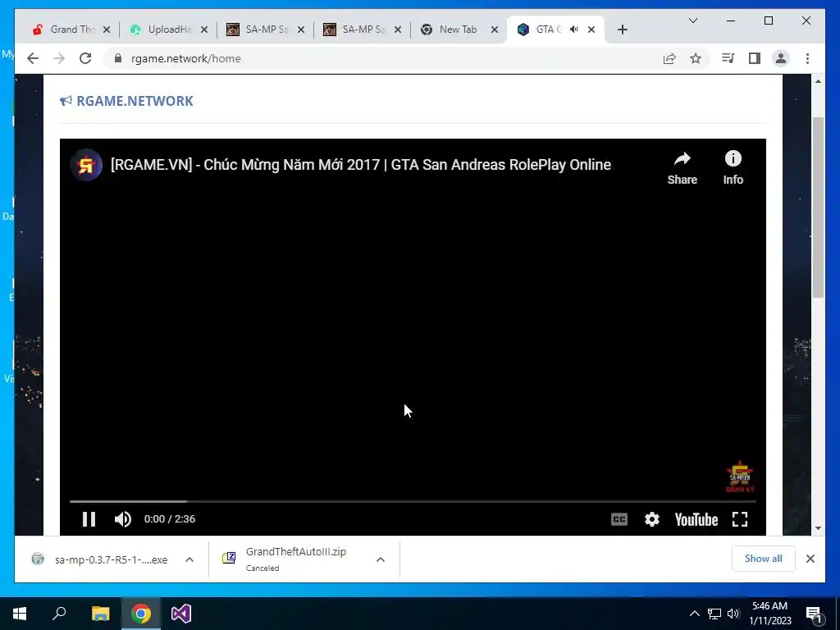840x630 pixels.
Task: Open File Explorer from taskbar
Action: (x=100, y=614)
